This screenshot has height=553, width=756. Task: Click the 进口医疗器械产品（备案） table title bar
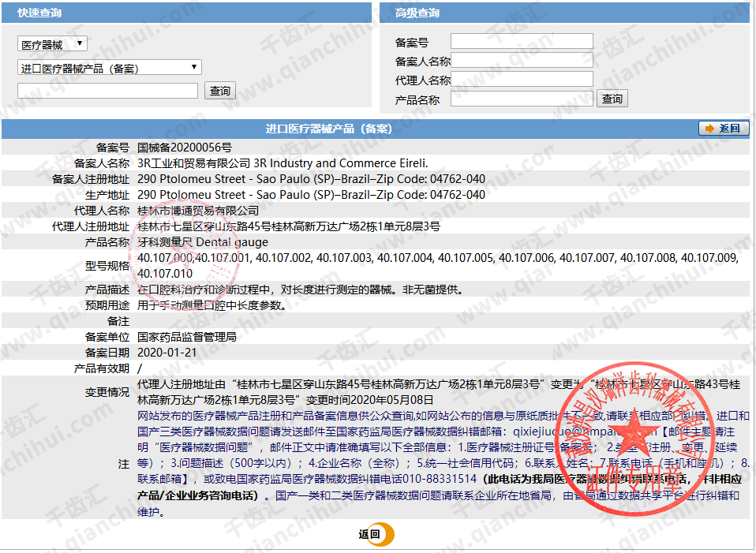328,129
